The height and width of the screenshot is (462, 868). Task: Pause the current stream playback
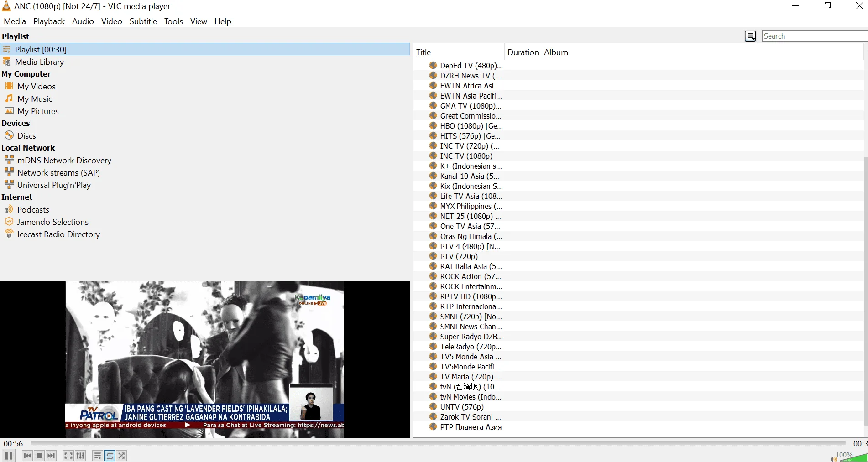9,455
